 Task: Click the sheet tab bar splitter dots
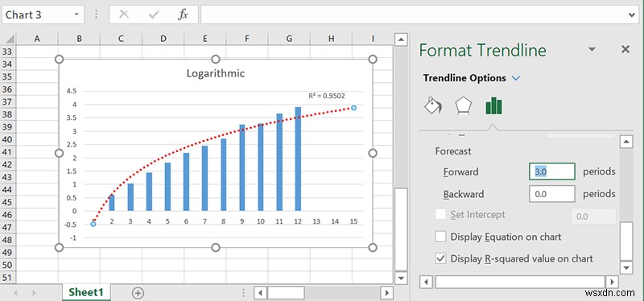(244, 293)
